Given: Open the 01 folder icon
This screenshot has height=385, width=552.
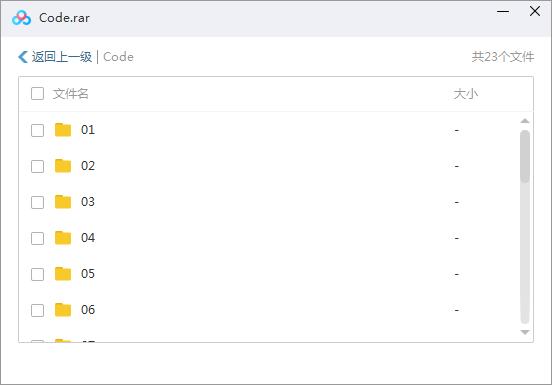Looking at the screenshot, I should [63, 130].
